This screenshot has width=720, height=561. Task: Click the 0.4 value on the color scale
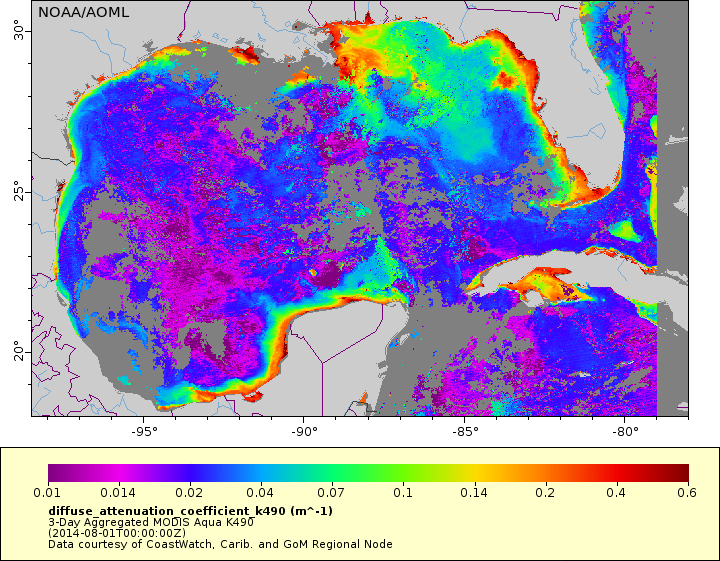[616, 493]
